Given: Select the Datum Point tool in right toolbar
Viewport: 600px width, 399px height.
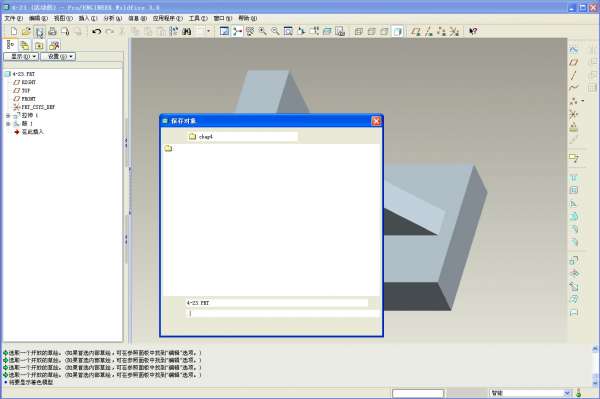Looking at the screenshot, I should [x=574, y=101].
